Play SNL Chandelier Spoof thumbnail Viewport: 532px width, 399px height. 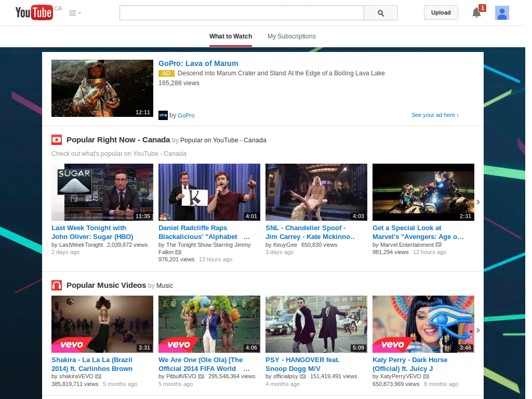pyautogui.click(x=316, y=192)
